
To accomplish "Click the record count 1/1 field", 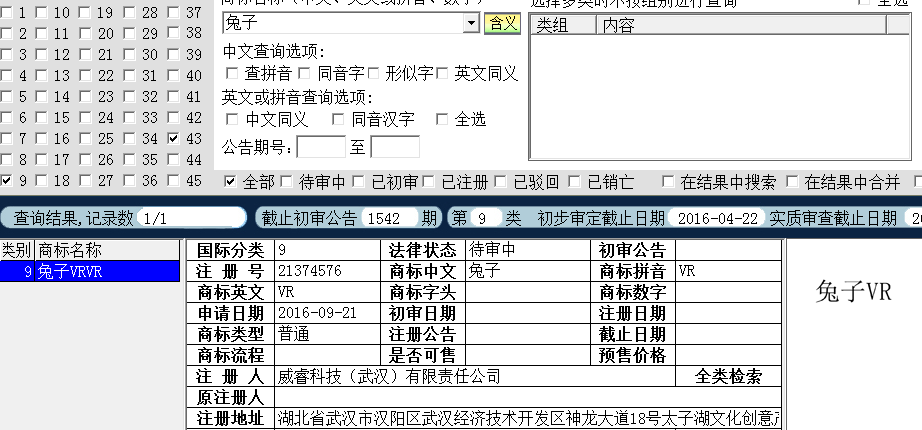I will [x=191, y=219].
